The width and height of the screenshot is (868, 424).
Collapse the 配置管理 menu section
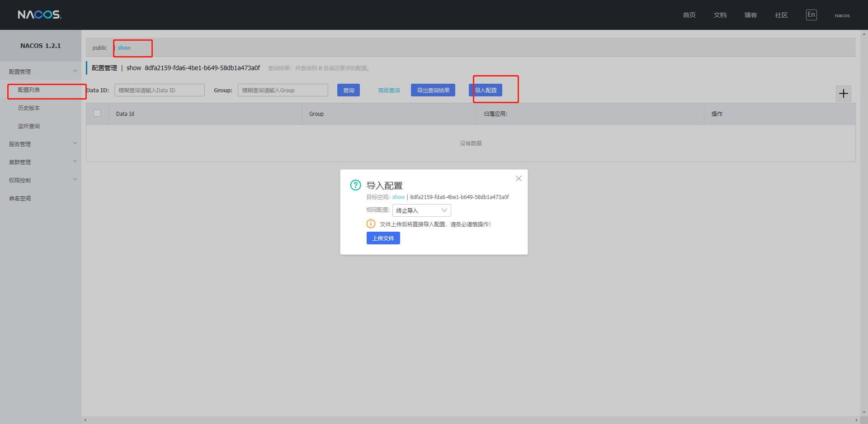[x=41, y=71]
